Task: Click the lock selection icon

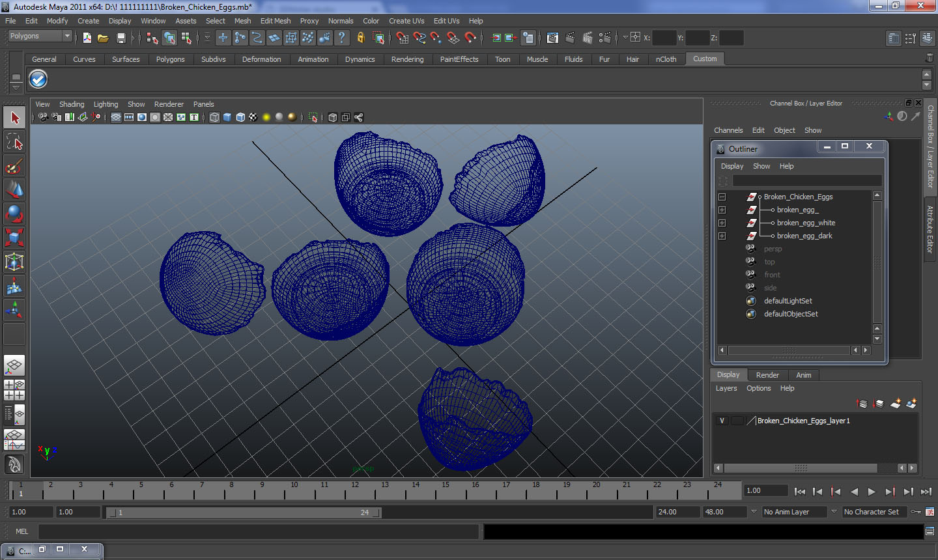Action: [360, 38]
